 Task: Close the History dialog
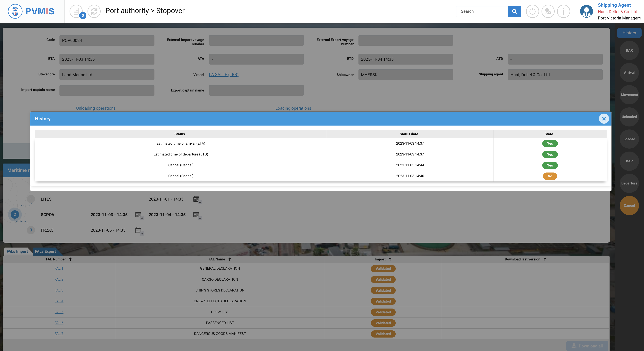[604, 119]
